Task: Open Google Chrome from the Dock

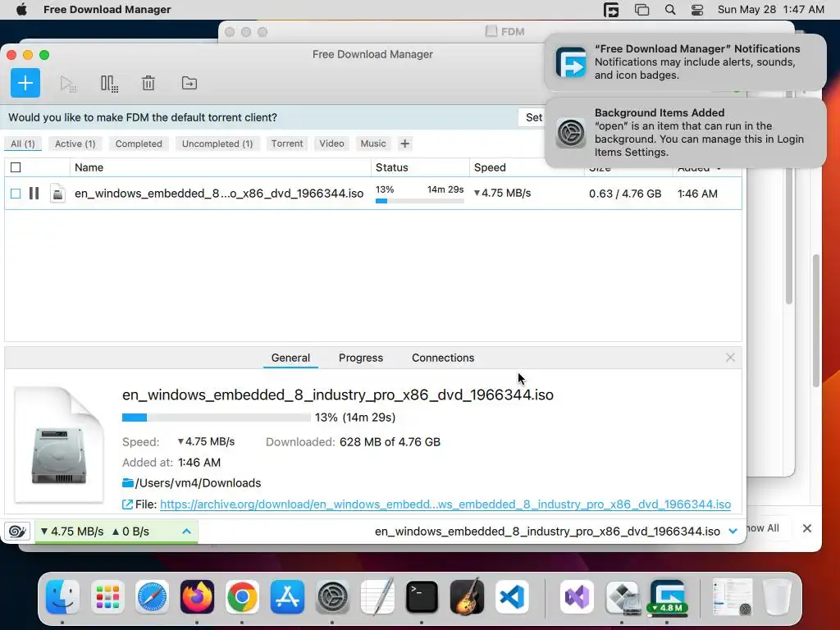Action: tap(242, 596)
